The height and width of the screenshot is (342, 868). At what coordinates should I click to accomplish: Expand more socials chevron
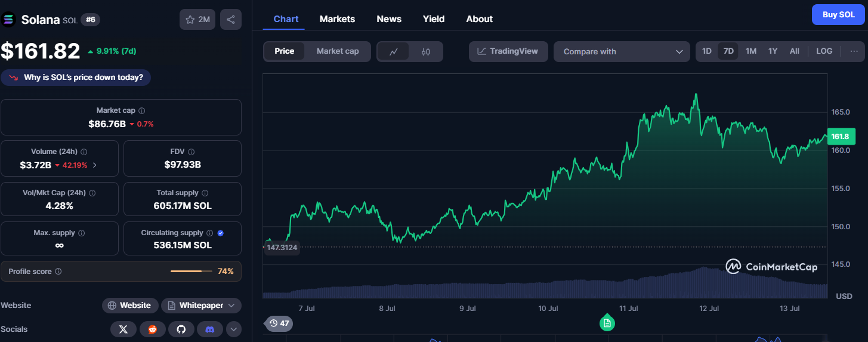pyautogui.click(x=233, y=329)
